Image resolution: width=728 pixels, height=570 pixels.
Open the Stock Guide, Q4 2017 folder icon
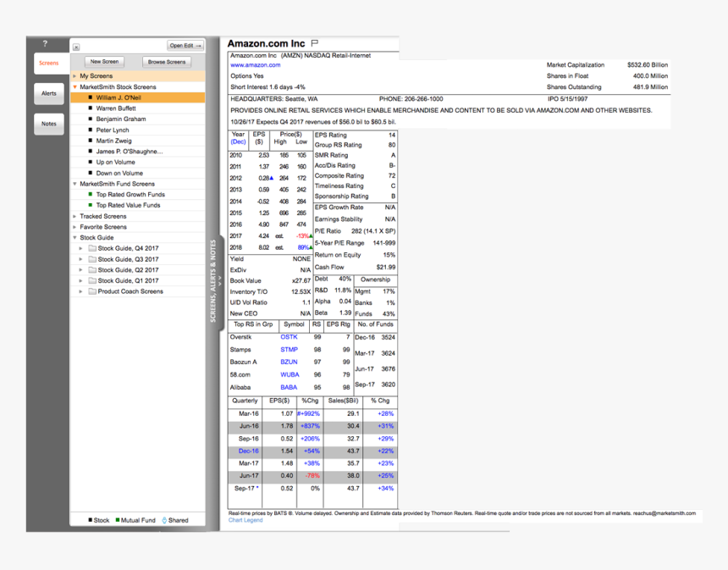(x=91, y=248)
